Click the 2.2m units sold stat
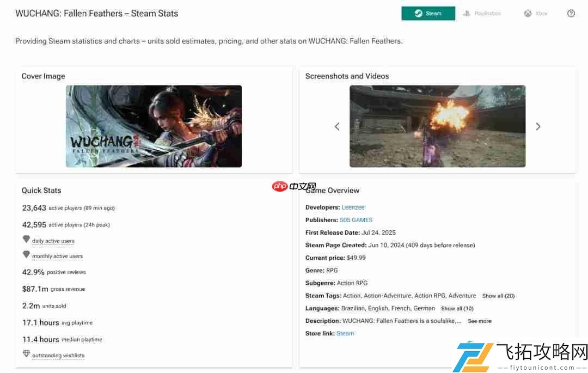The height and width of the screenshot is (373, 588). pyautogui.click(x=44, y=306)
